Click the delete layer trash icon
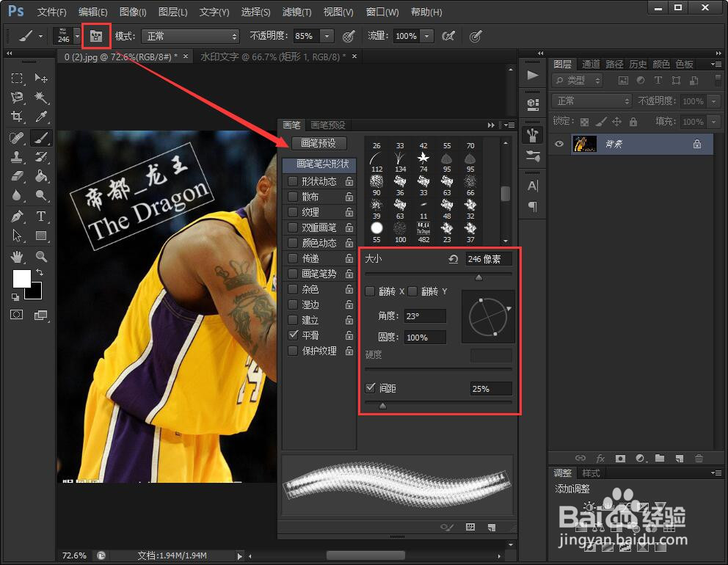Screen dimensions: 728x565 pos(699,458)
